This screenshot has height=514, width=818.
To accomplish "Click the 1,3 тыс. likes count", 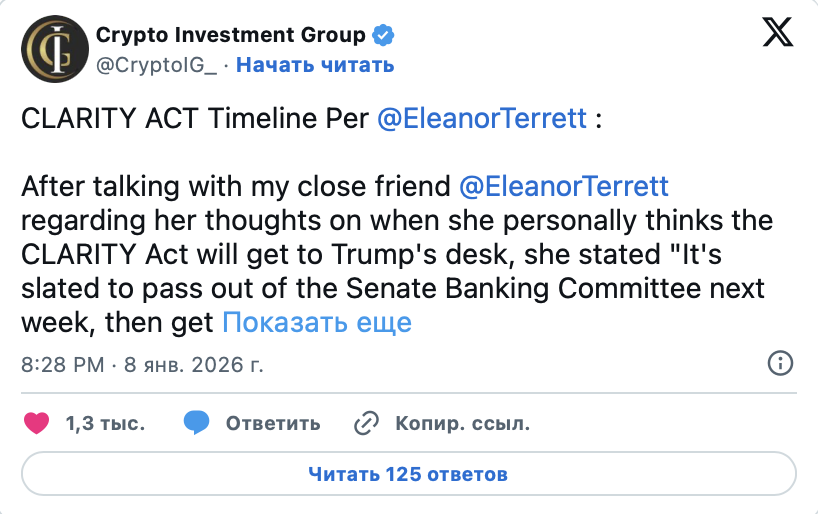I will pyautogui.click(x=105, y=423).
